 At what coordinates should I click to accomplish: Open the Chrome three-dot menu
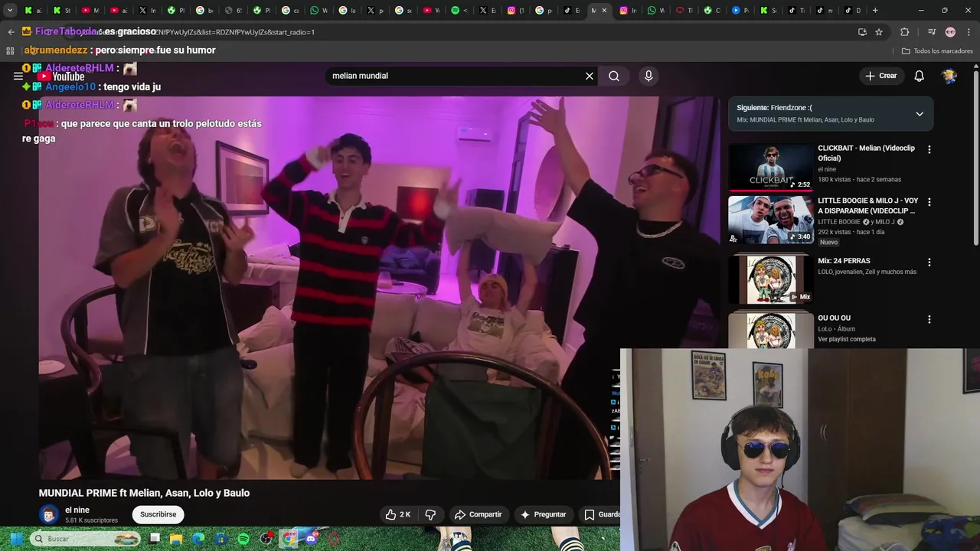(x=969, y=32)
